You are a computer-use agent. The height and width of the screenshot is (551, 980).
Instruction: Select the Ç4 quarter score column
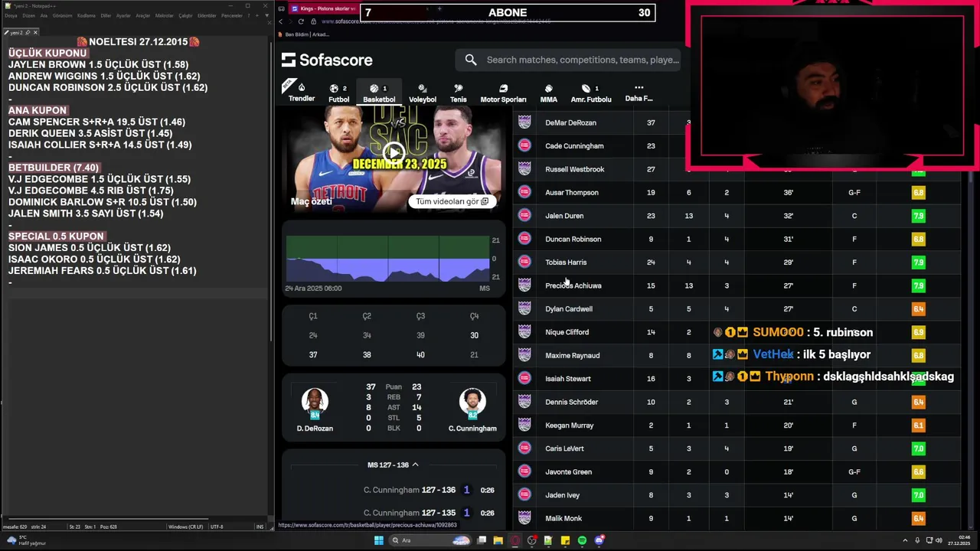(474, 335)
